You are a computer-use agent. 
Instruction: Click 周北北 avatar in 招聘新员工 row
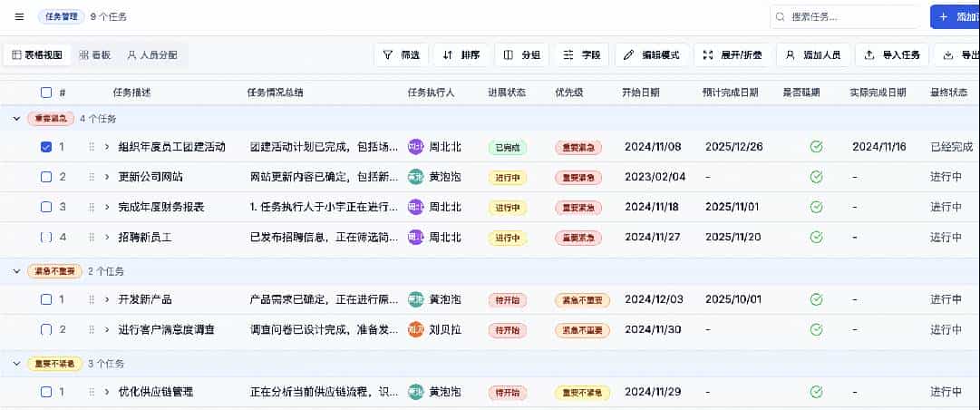(415, 237)
